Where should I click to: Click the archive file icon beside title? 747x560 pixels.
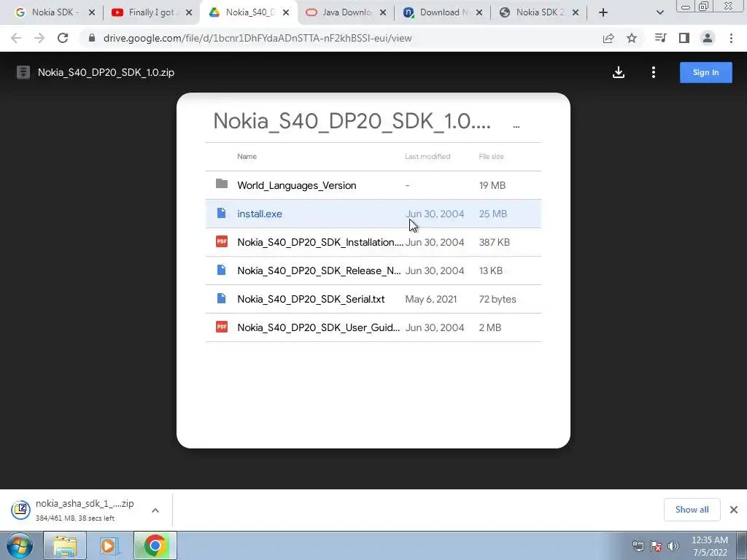tap(23, 72)
